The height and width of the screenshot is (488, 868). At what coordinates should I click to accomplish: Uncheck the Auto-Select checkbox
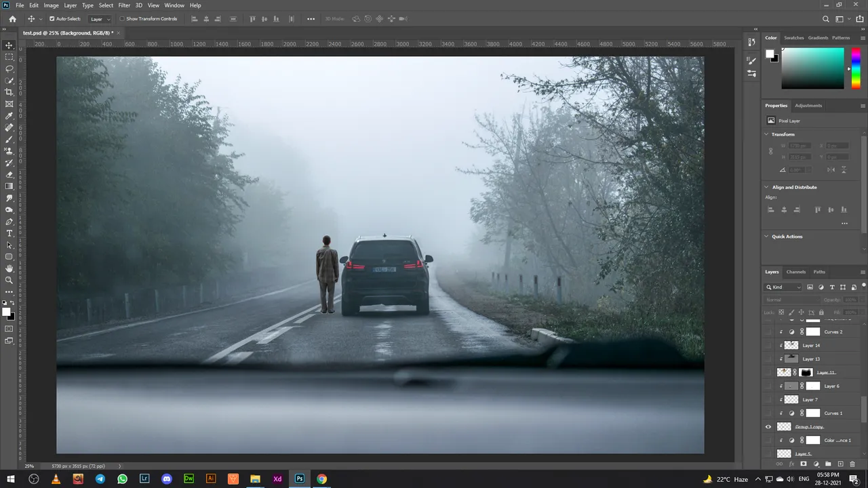point(52,19)
